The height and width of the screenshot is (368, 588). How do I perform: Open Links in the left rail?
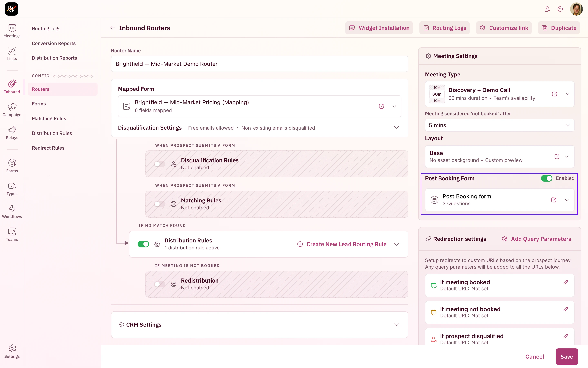[12, 54]
